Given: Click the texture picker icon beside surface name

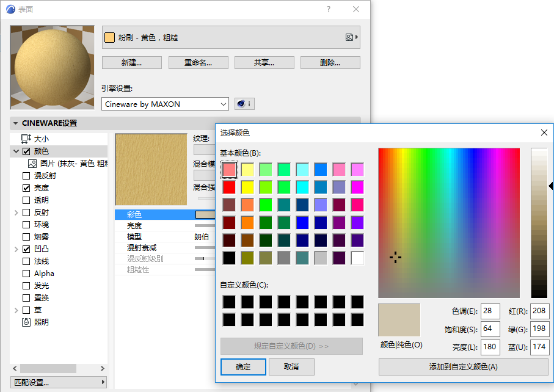Looking at the screenshot, I should coord(349,37).
